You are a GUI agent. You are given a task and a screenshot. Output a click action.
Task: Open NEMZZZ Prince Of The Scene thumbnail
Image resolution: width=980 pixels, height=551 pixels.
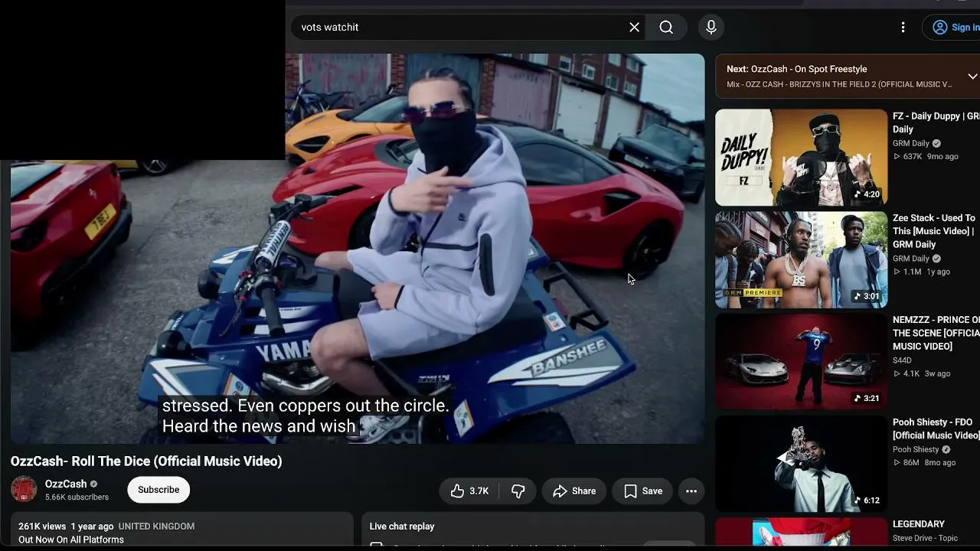(x=801, y=362)
